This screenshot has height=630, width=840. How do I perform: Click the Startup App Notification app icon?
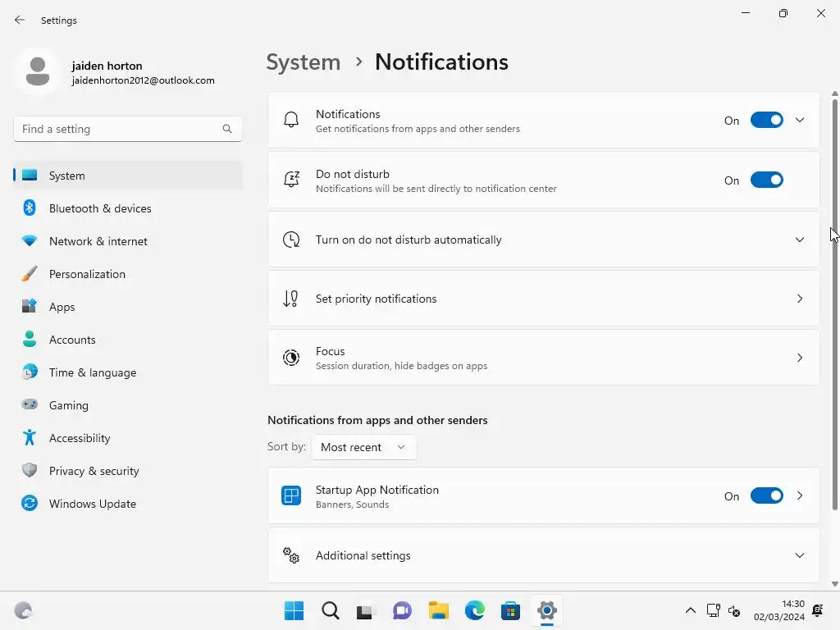pyautogui.click(x=291, y=495)
